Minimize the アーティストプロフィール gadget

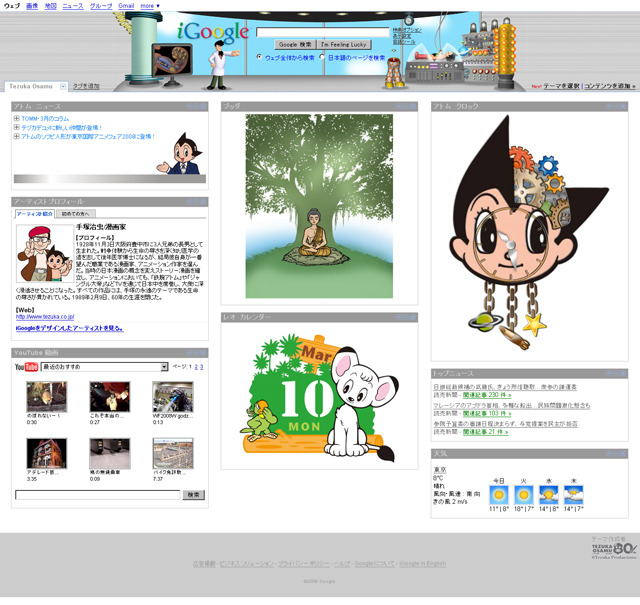(x=196, y=202)
